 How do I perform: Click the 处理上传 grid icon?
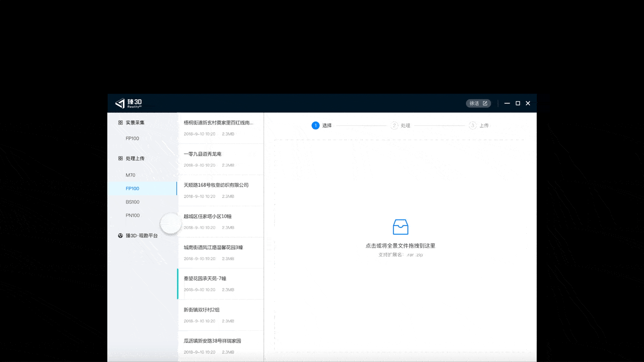tap(121, 158)
